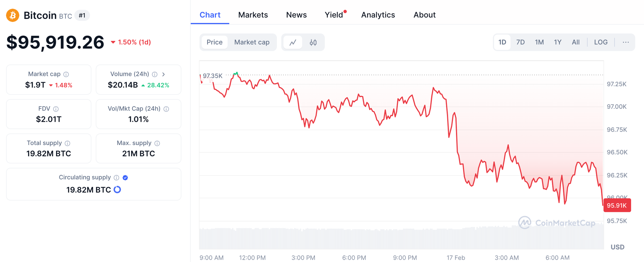The image size is (644, 262).
Task: Click the Market cap info icon
Action: 66,74
